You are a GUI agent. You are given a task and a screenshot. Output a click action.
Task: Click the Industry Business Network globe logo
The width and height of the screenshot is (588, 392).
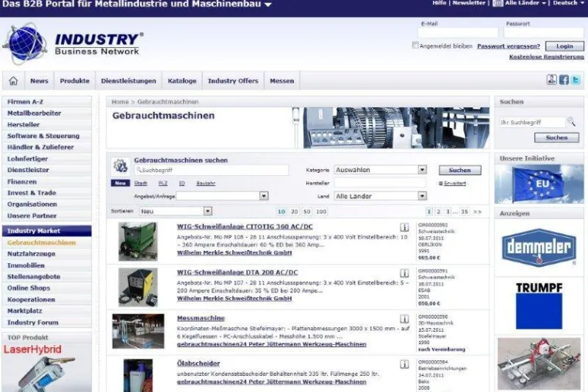click(25, 44)
